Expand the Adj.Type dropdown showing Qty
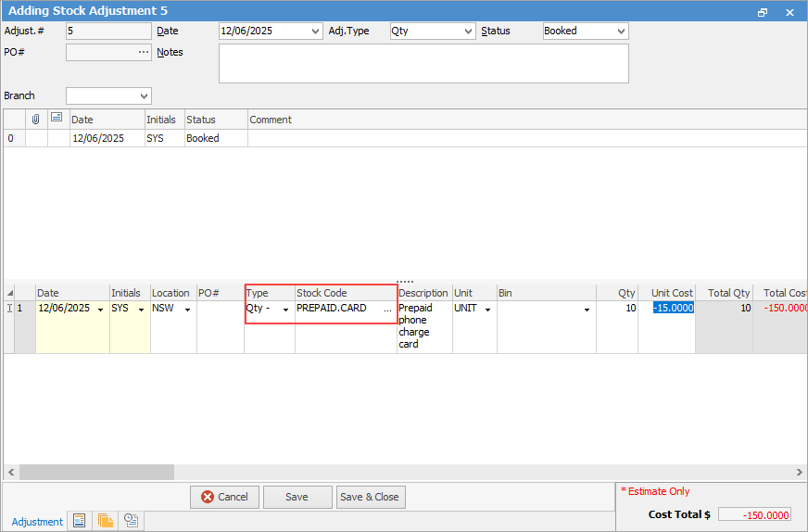Image resolution: width=808 pixels, height=532 pixels. coord(468,32)
